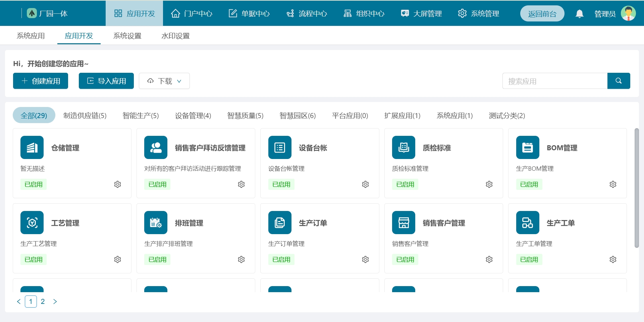The width and height of the screenshot is (644, 322).
Task: Click the vertical scrollbar of the app list
Action: coord(637,188)
